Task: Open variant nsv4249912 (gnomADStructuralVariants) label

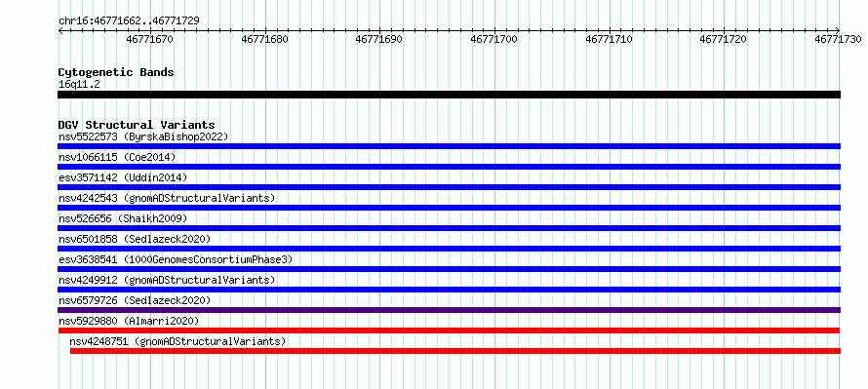Action: 167,280
